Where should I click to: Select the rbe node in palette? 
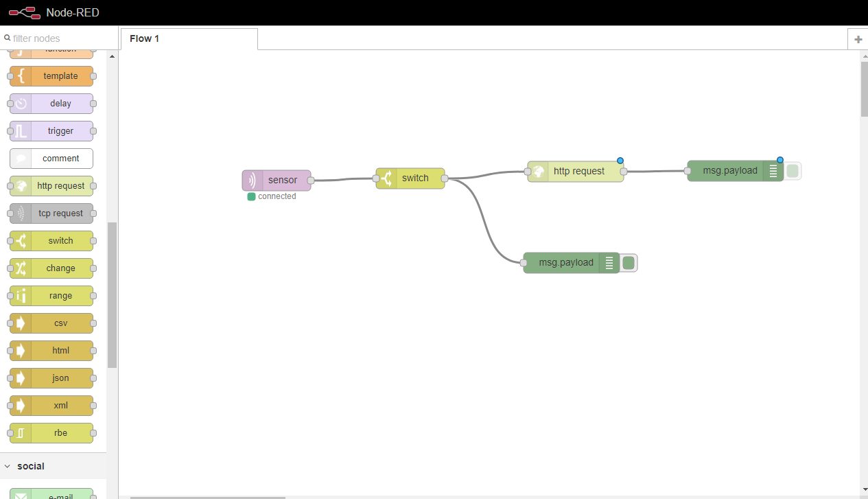tap(51, 433)
